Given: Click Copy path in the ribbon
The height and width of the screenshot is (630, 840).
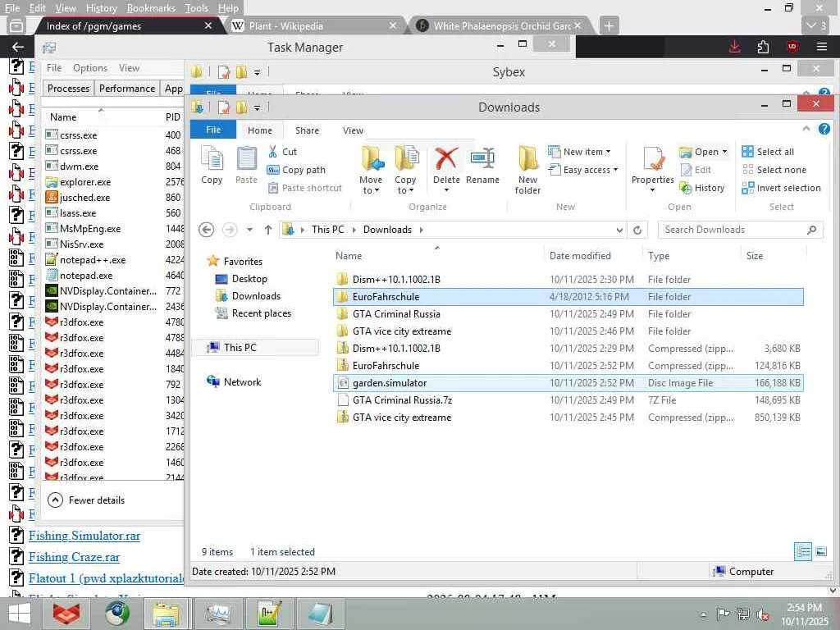Looking at the screenshot, I should click(x=296, y=170).
